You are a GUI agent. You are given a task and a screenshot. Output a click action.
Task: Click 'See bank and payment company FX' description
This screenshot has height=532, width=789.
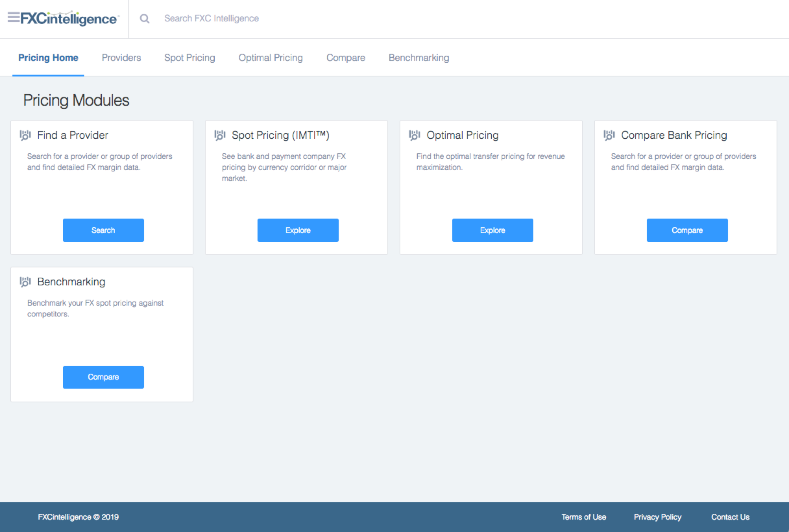(x=284, y=167)
